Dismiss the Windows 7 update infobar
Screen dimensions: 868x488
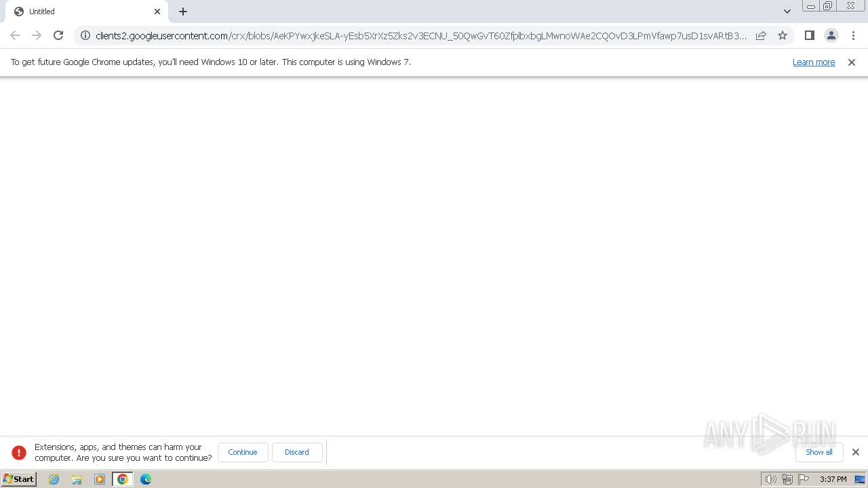point(852,62)
